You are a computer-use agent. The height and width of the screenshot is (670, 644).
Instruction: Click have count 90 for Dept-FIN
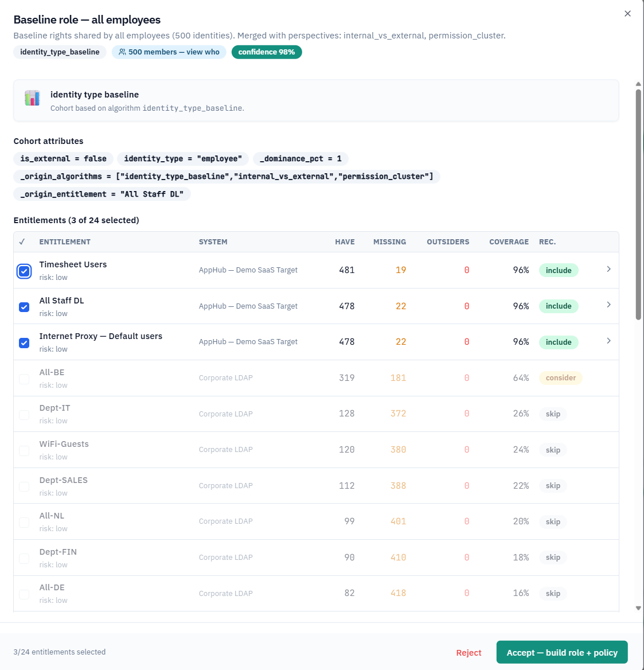(x=349, y=557)
